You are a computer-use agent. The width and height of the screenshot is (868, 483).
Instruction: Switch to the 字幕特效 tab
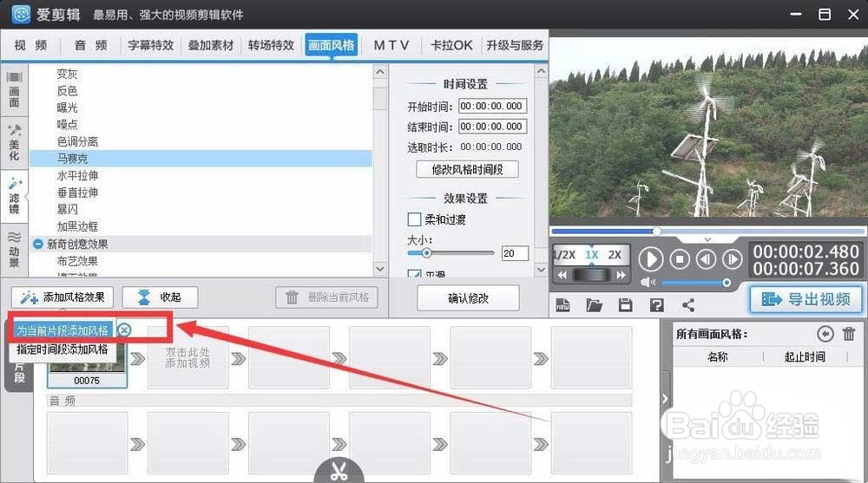[150, 45]
